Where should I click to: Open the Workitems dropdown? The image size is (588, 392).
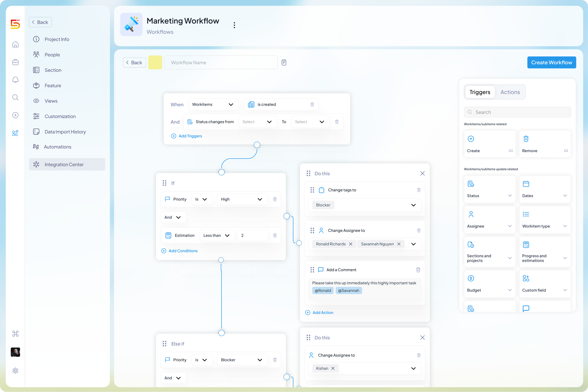(213, 104)
